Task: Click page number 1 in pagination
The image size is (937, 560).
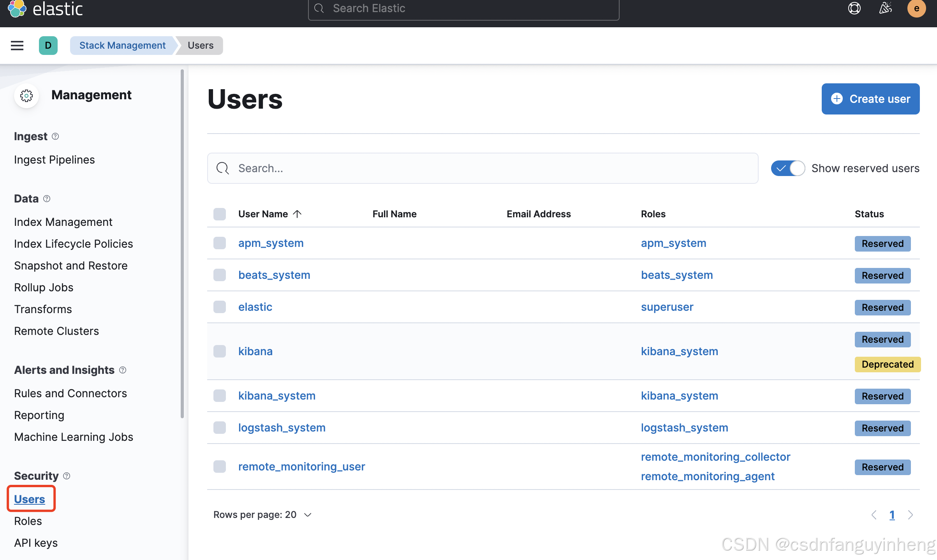Action: tap(892, 515)
